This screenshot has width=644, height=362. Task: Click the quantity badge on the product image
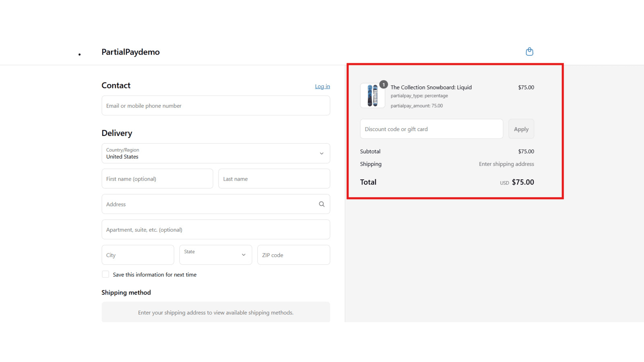point(383,84)
